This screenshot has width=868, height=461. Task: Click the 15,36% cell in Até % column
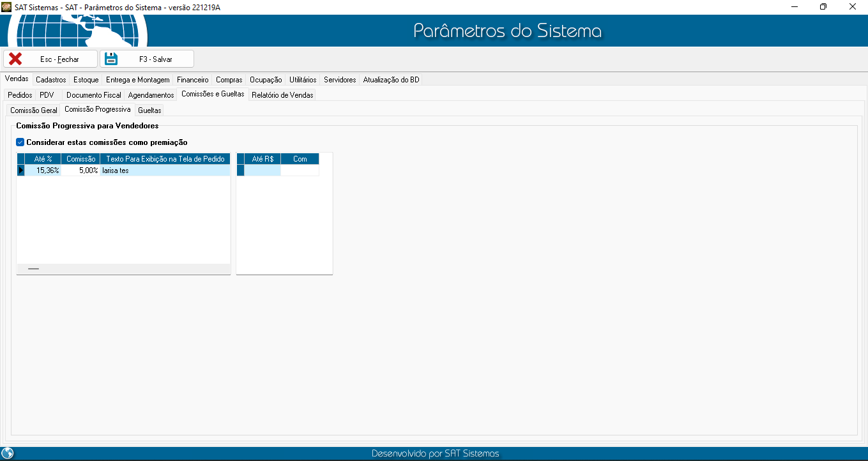tap(43, 170)
